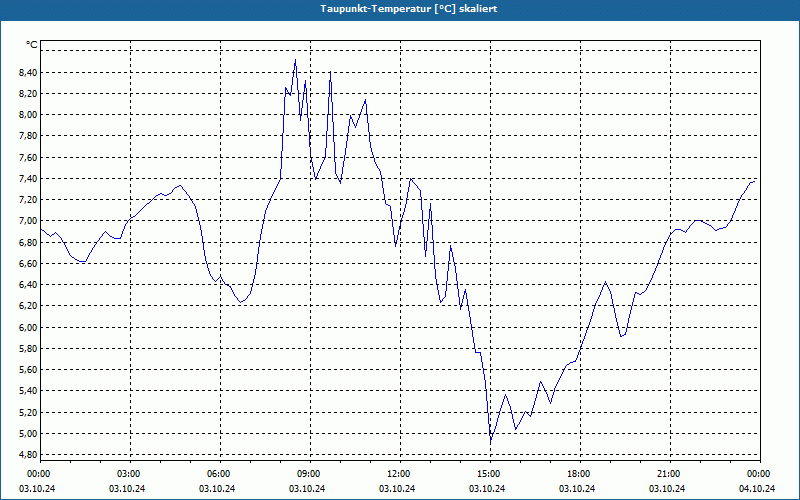Click the 7,40 y-axis label
The height and width of the screenshot is (500, 800).
(28, 179)
